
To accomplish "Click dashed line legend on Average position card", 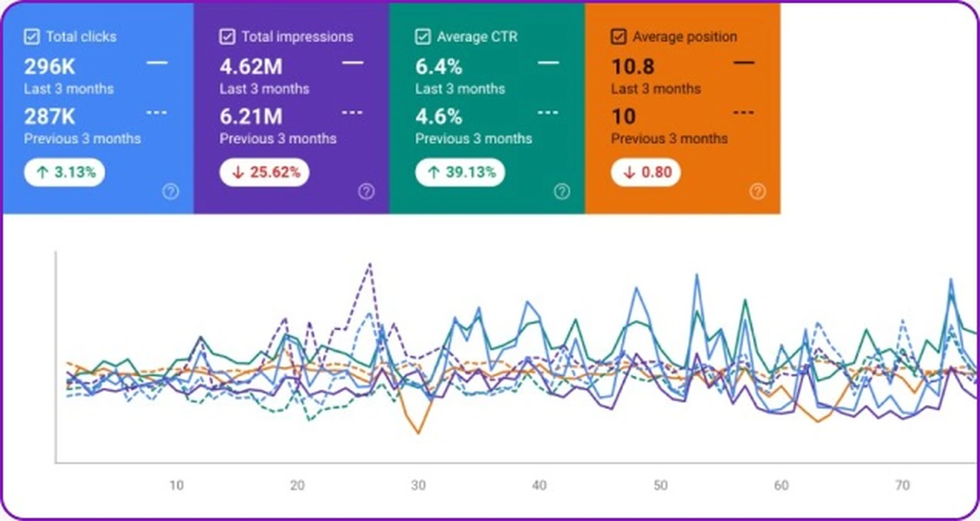I will point(744,112).
